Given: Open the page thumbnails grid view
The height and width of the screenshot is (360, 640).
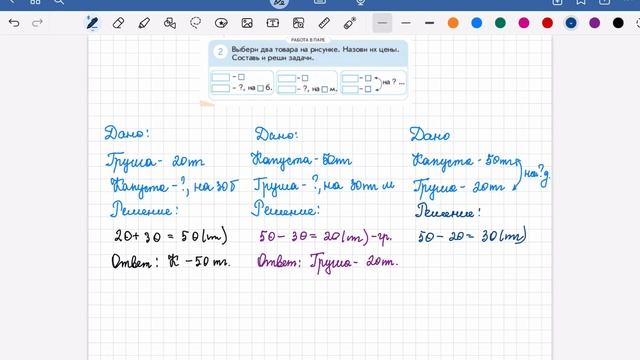Looking at the screenshot, I should coord(35,2).
